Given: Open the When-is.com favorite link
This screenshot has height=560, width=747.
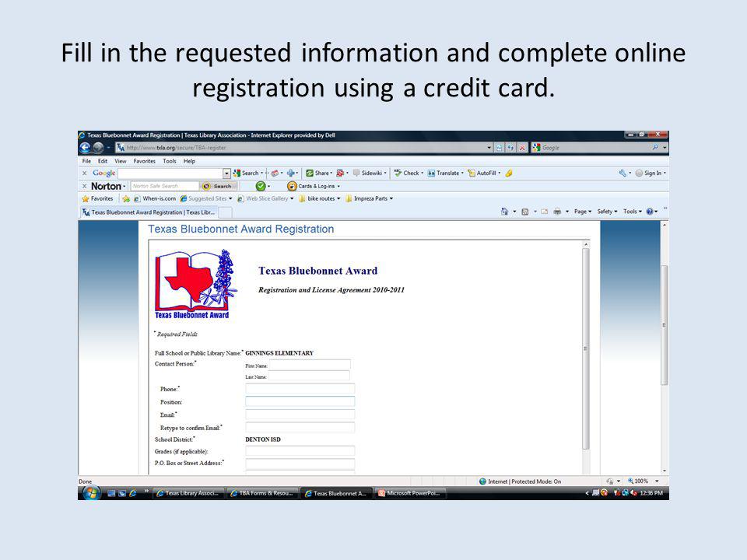Looking at the screenshot, I should [x=154, y=198].
